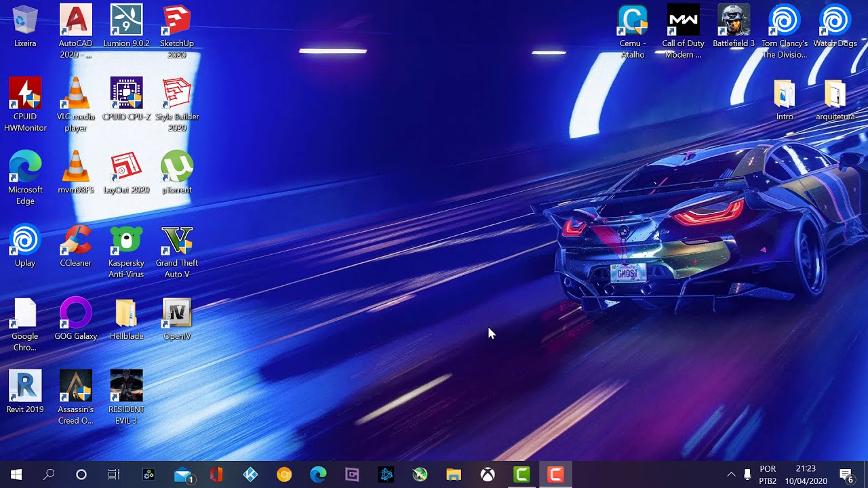This screenshot has width=868, height=488.
Task: Click the Assassin's Creed desktop shortcut
Action: 76,397
